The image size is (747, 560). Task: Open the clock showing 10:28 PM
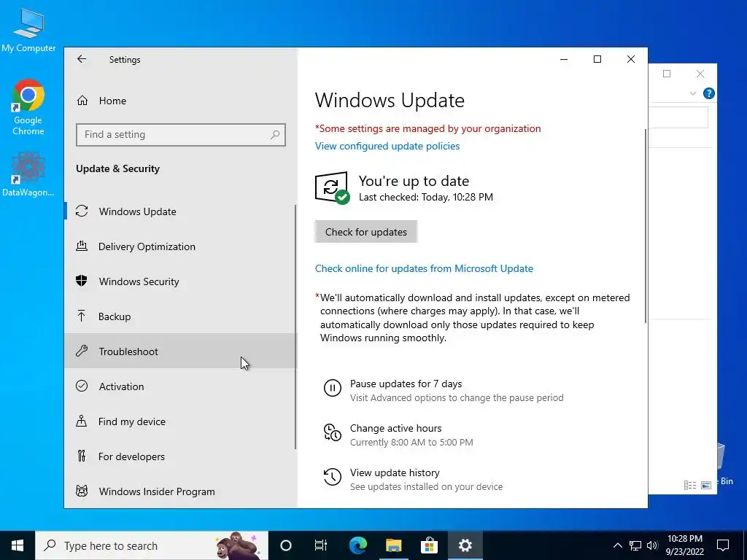[x=684, y=545]
